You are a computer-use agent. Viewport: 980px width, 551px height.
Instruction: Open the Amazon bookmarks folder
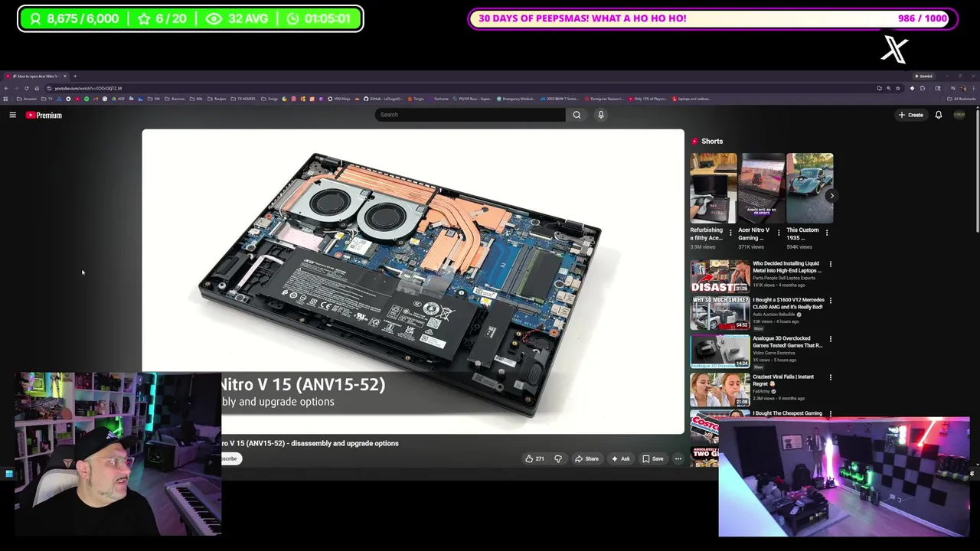(28, 99)
